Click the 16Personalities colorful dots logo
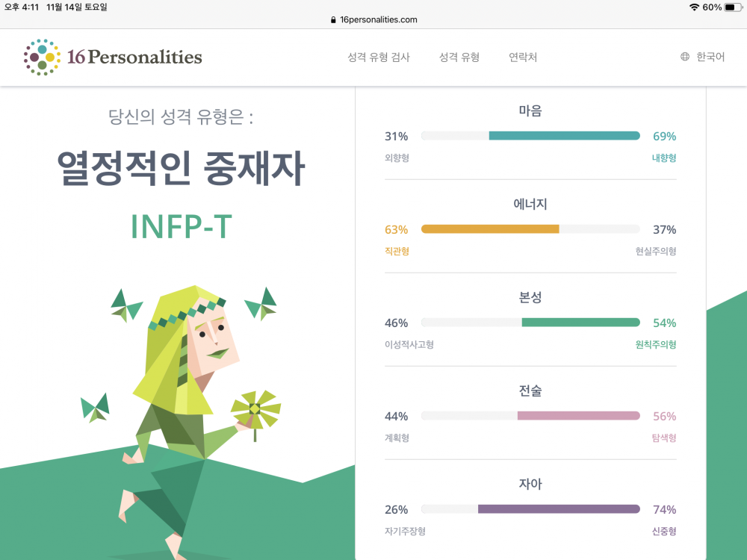The image size is (747, 560). click(42, 57)
